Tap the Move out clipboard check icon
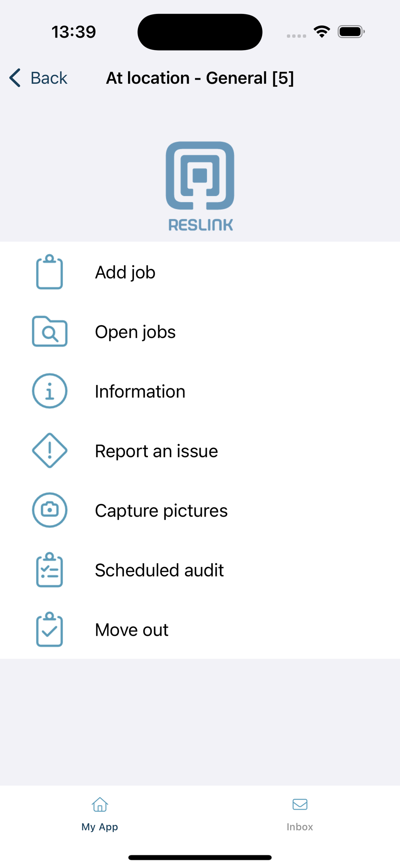This screenshot has width=400, height=868. pos(50,629)
